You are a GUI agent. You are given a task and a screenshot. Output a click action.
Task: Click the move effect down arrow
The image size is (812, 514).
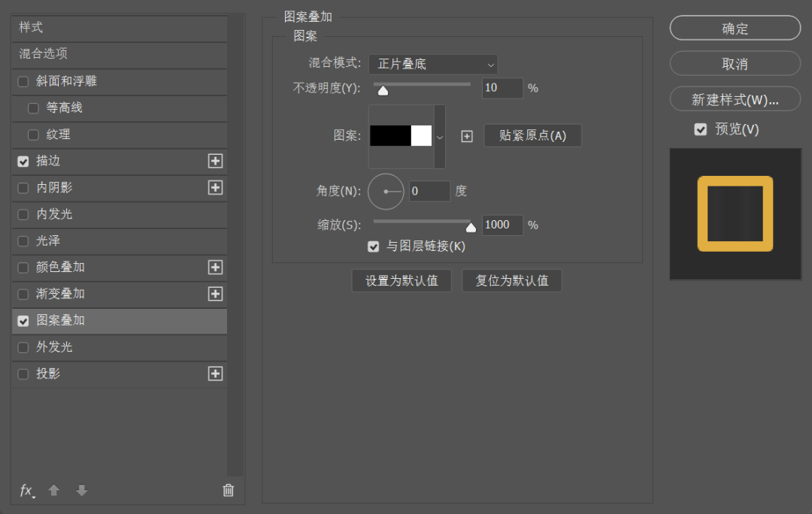tap(82, 491)
